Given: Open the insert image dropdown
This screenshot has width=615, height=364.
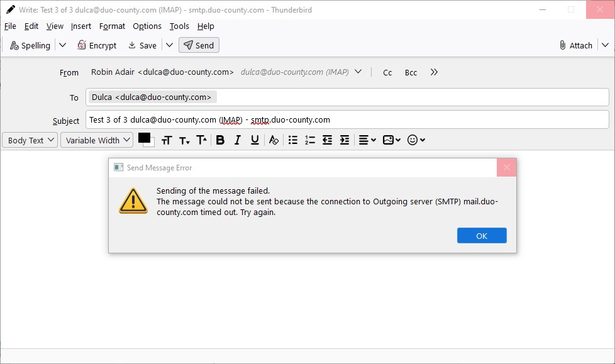Looking at the screenshot, I should pos(391,140).
